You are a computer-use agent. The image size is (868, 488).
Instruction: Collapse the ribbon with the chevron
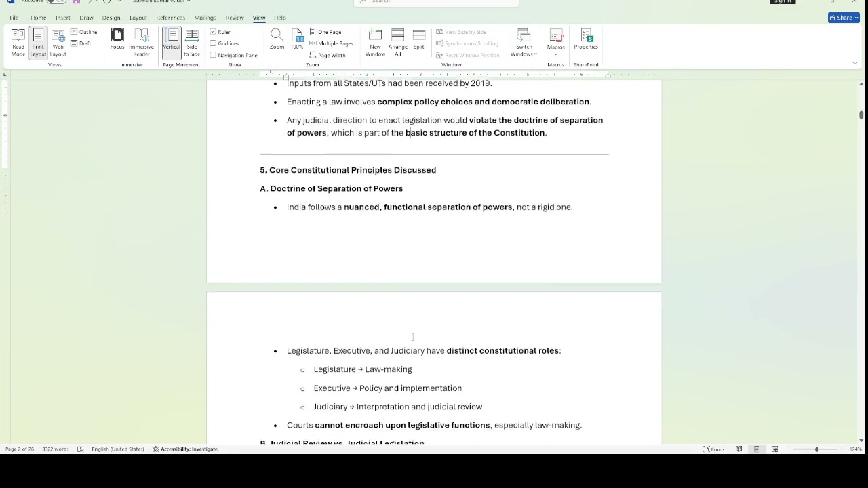(x=854, y=64)
